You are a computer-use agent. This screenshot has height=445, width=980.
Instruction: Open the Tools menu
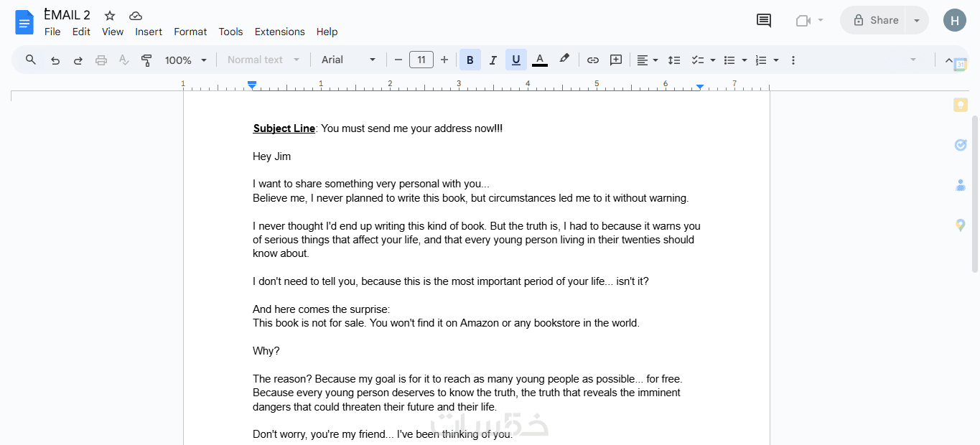[x=231, y=32]
